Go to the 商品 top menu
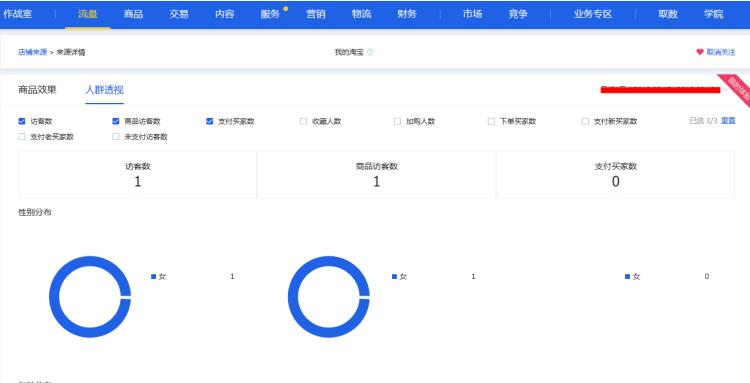750x383 pixels. tap(133, 14)
